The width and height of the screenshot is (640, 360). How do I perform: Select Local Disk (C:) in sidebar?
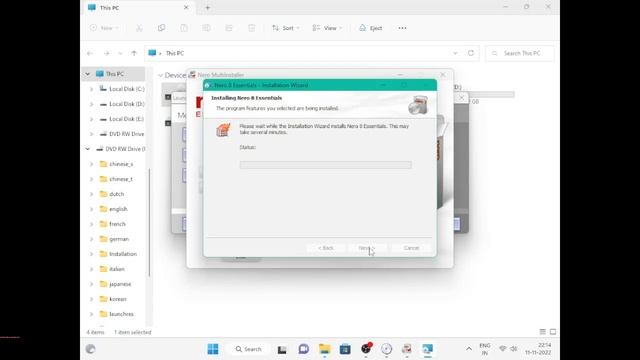[x=122, y=89]
